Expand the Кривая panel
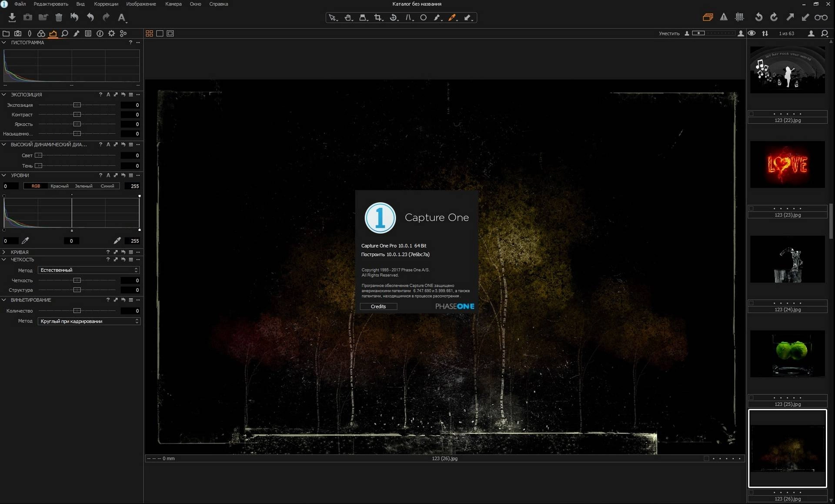 pyautogui.click(x=4, y=252)
